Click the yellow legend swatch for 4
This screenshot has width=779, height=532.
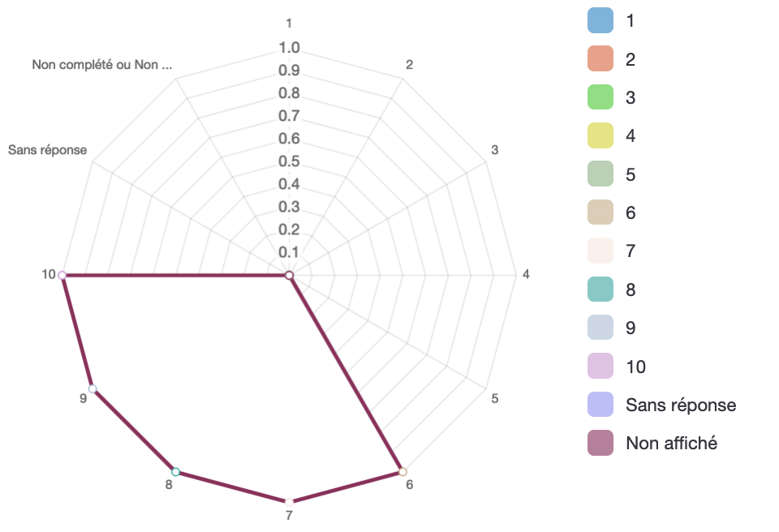[600, 135]
